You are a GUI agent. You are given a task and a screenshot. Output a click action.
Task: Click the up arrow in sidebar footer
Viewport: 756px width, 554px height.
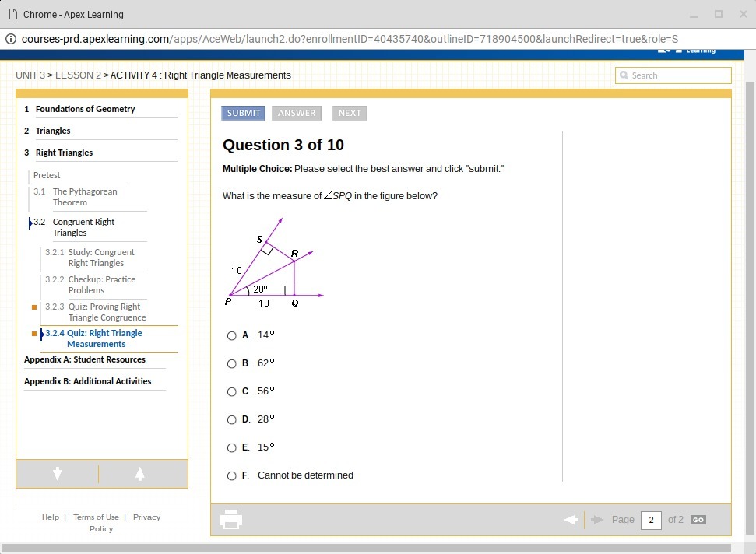140,474
